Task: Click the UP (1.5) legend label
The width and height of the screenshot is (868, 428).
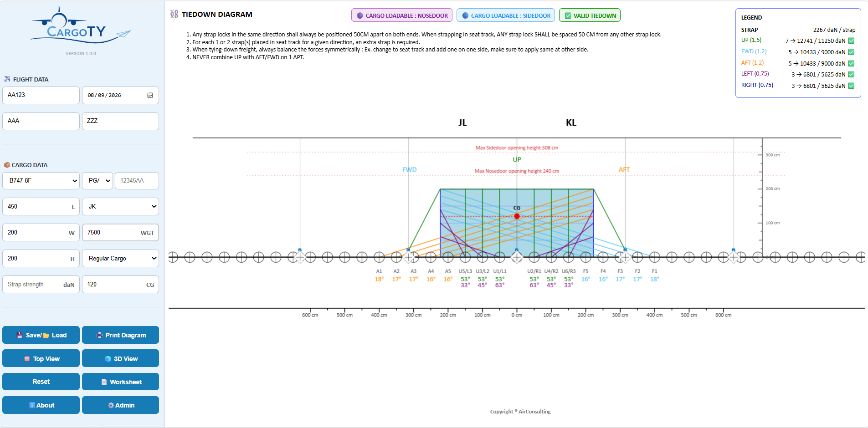Action: [x=751, y=40]
